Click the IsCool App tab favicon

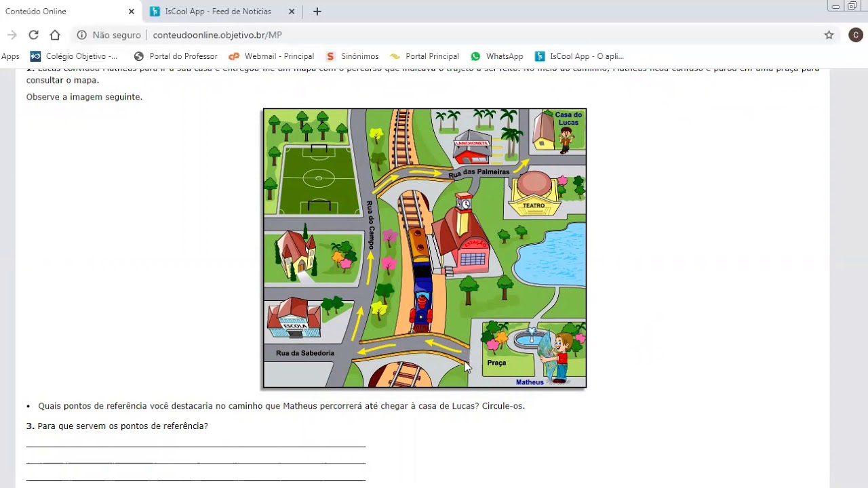tap(155, 12)
